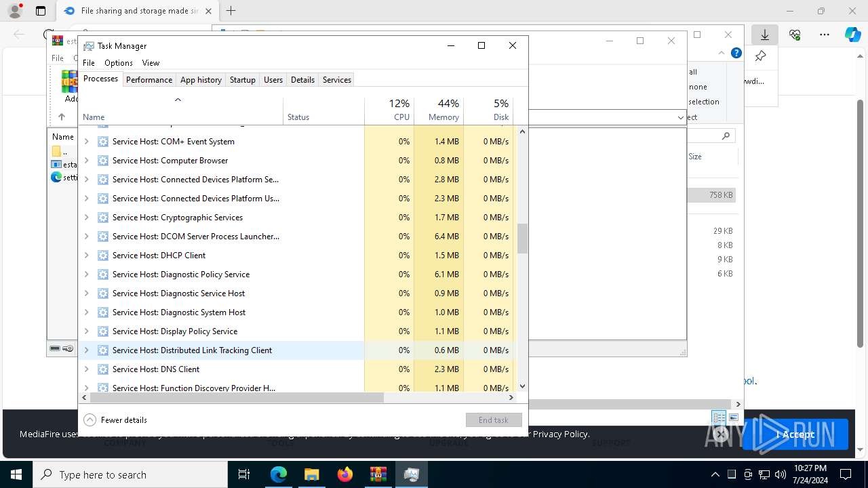Image resolution: width=868 pixels, height=488 pixels.
Task: Show hidden system tray icons
Action: pyautogui.click(x=715, y=474)
